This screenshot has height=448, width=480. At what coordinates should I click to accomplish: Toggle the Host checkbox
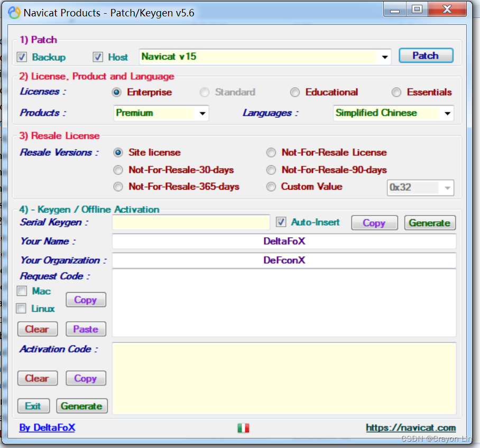pos(98,57)
